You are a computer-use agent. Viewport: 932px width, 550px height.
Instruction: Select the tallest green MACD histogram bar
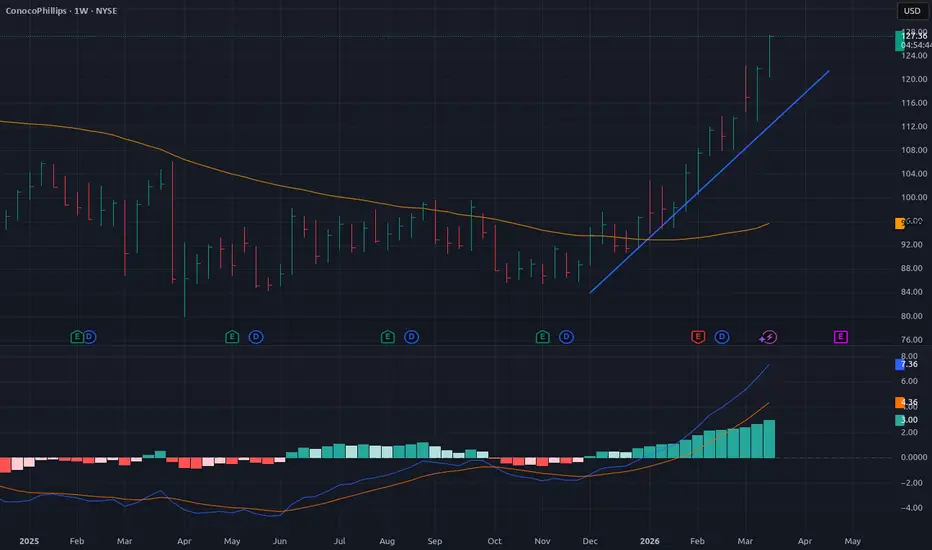pos(769,439)
